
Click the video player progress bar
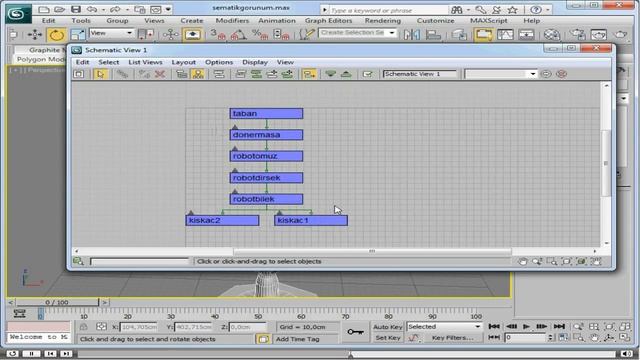[346, 354]
